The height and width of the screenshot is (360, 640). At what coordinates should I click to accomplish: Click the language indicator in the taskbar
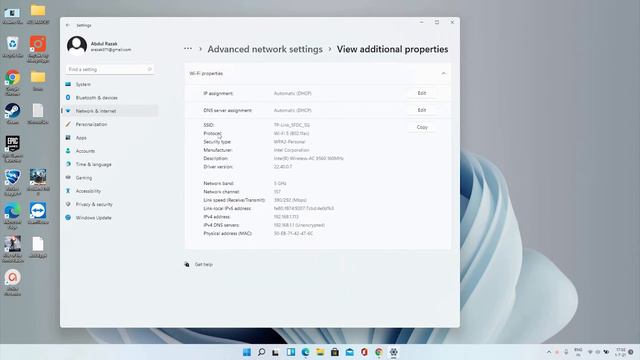coord(578,352)
